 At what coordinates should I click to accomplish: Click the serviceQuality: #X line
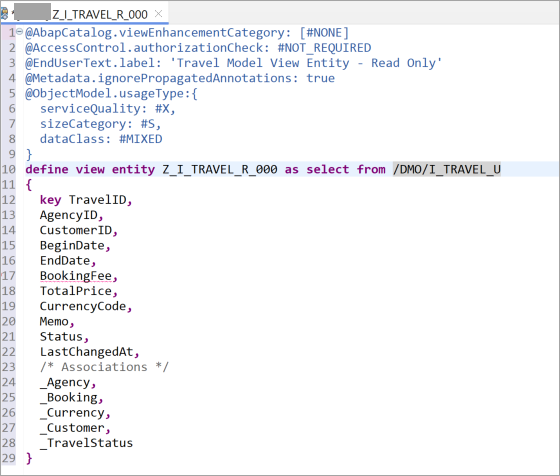tap(108, 109)
